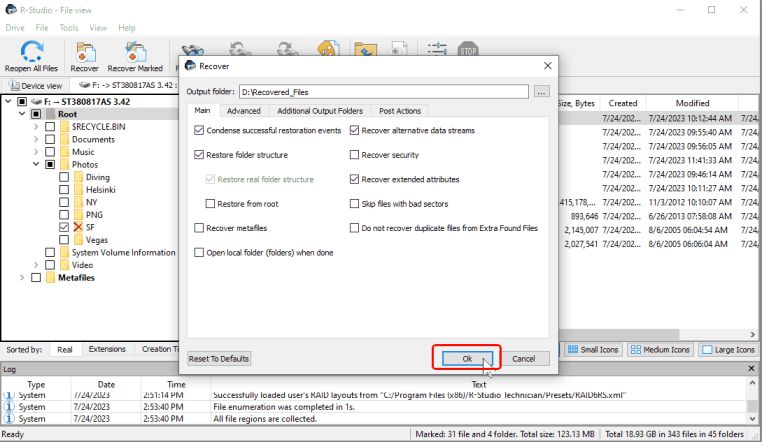The image size is (762, 442).
Task: Click the Reopen All Files toolbar icon
Action: click(x=32, y=51)
